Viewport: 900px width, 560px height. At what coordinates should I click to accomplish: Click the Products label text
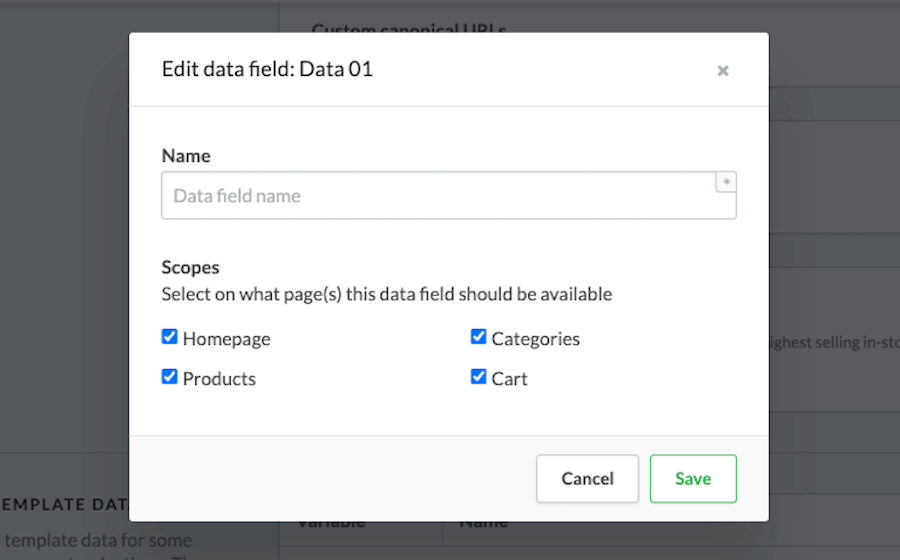(219, 379)
